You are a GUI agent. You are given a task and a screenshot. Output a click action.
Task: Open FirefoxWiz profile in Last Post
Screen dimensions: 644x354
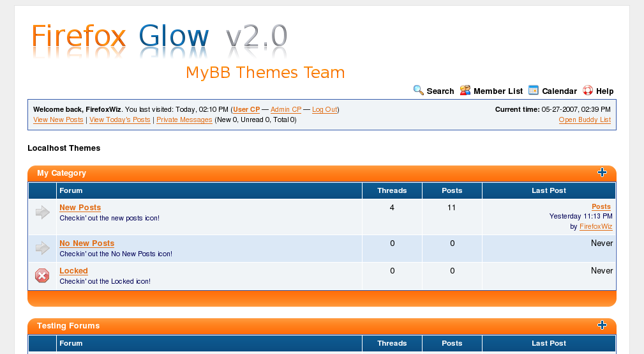[595, 227]
